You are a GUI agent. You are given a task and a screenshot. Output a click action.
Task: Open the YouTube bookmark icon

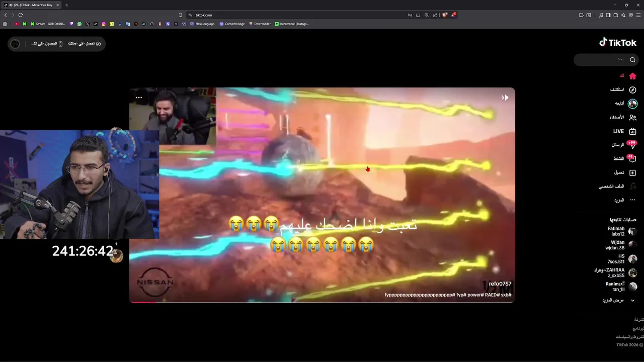point(17,24)
